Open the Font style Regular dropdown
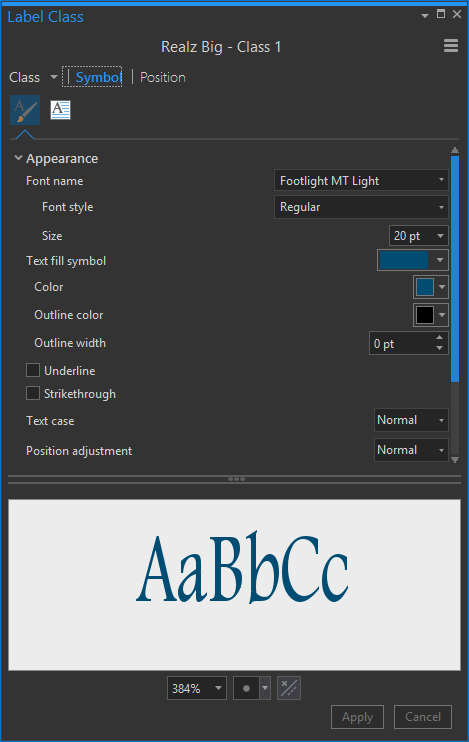The height and width of the screenshot is (742, 469). [361, 207]
